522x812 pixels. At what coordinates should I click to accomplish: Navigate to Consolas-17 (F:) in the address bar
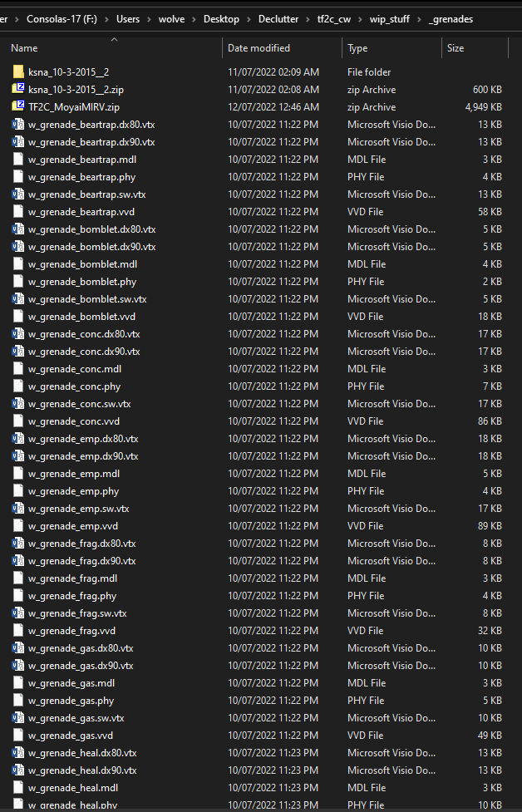tap(62, 19)
